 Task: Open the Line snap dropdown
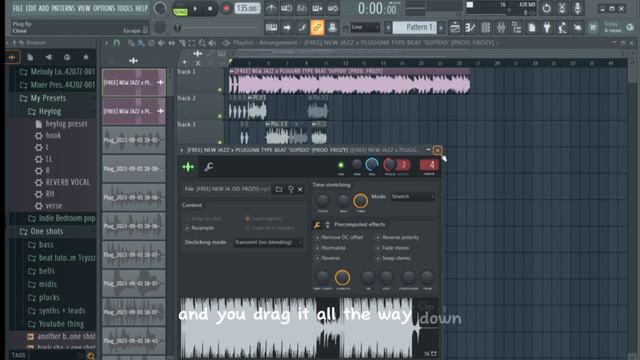365,27
